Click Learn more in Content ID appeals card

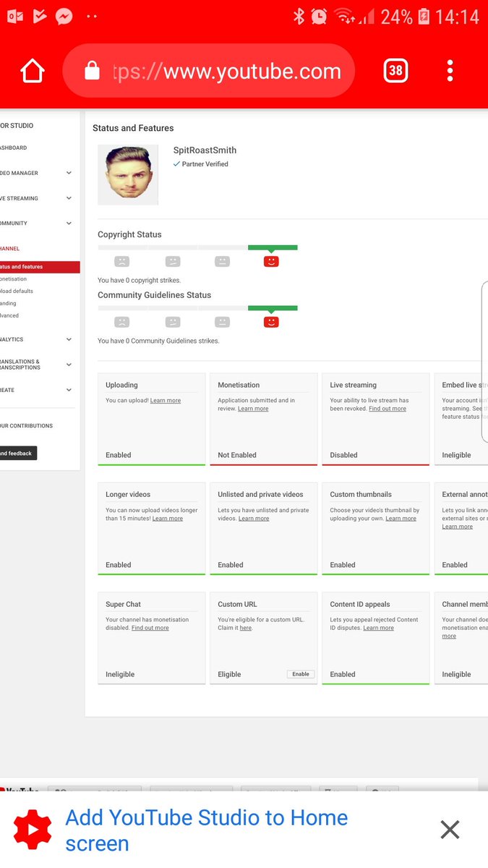click(x=379, y=628)
